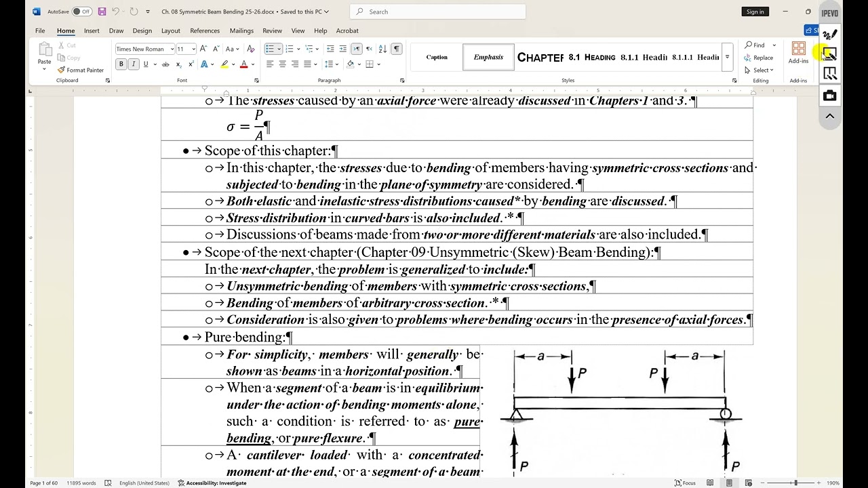Click Focus mode in status bar

tap(685, 483)
